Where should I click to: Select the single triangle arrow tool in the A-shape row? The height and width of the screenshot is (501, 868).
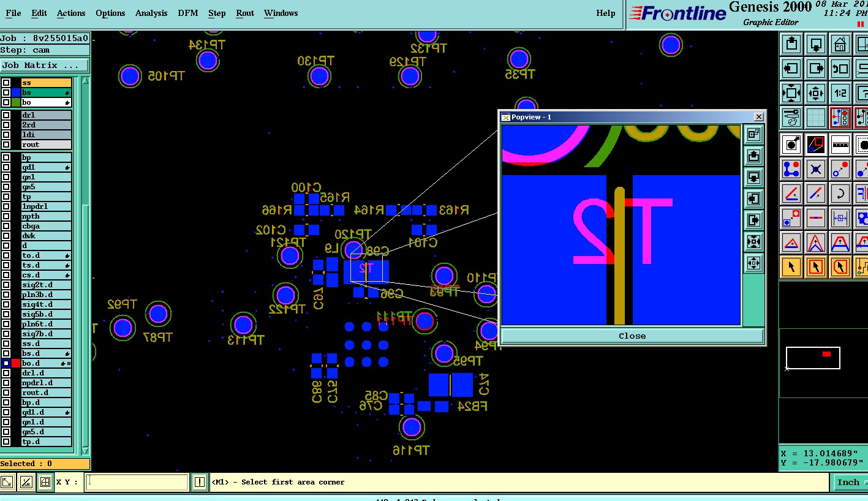click(791, 243)
